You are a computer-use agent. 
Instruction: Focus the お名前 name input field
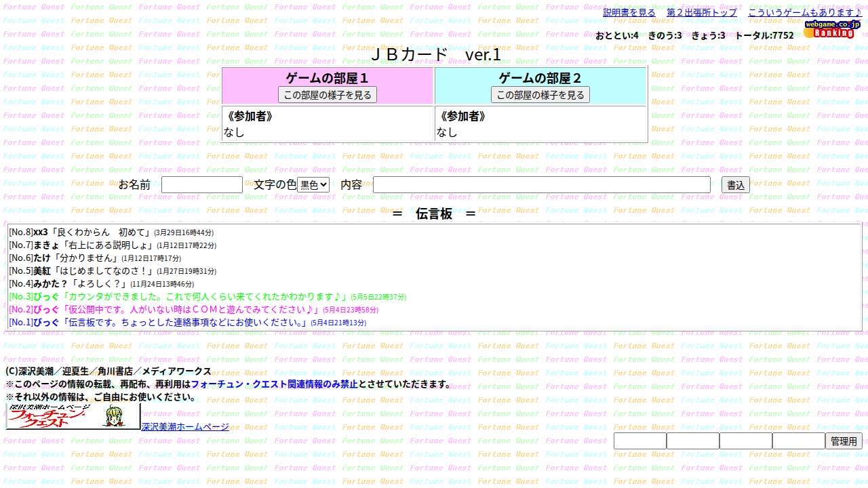(202, 184)
